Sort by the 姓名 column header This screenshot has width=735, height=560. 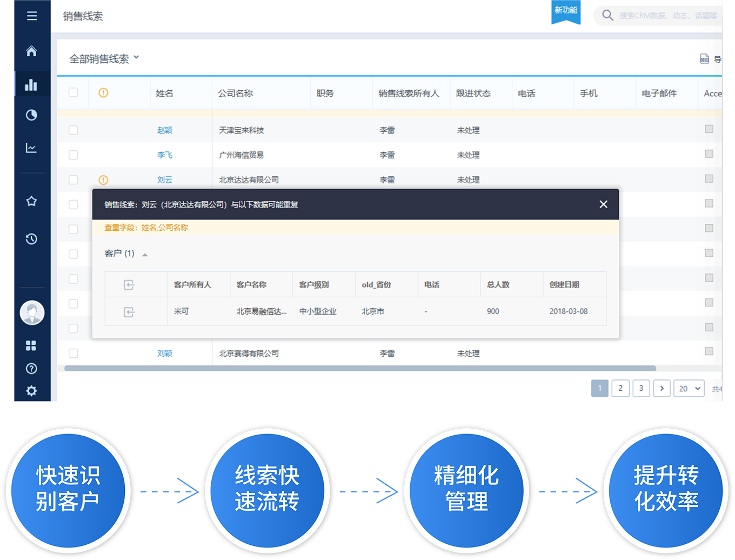tap(164, 93)
